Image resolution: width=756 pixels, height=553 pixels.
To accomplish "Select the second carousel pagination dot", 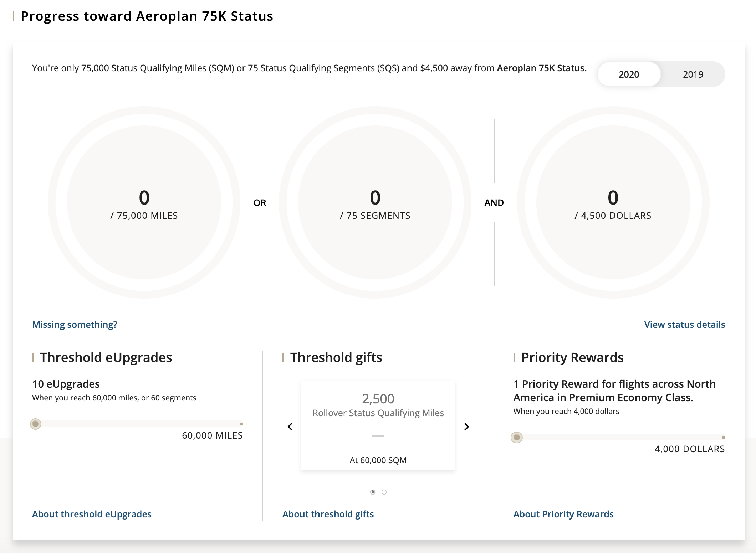I will [384, 492].
